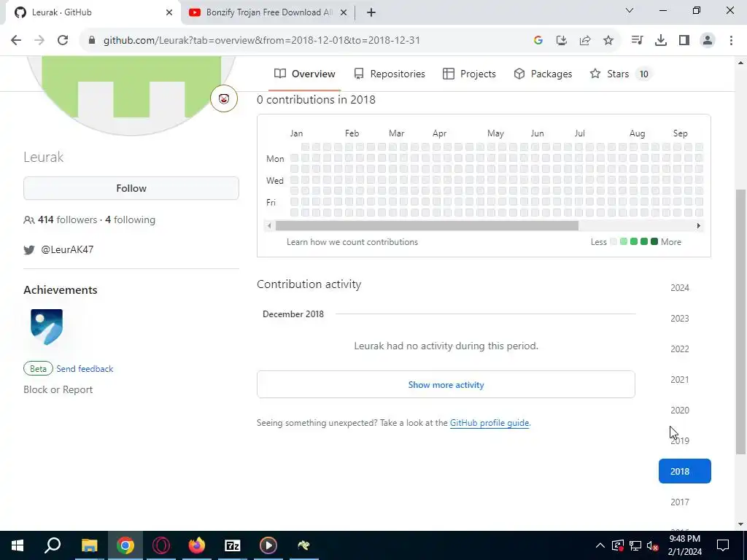Open the Repositories tab
This screenshot has width=747, height=560.
[x=390, y=74]
